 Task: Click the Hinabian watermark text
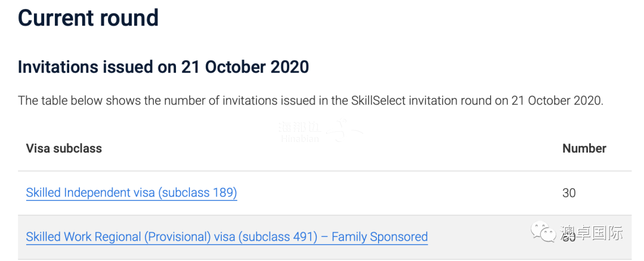300,139
